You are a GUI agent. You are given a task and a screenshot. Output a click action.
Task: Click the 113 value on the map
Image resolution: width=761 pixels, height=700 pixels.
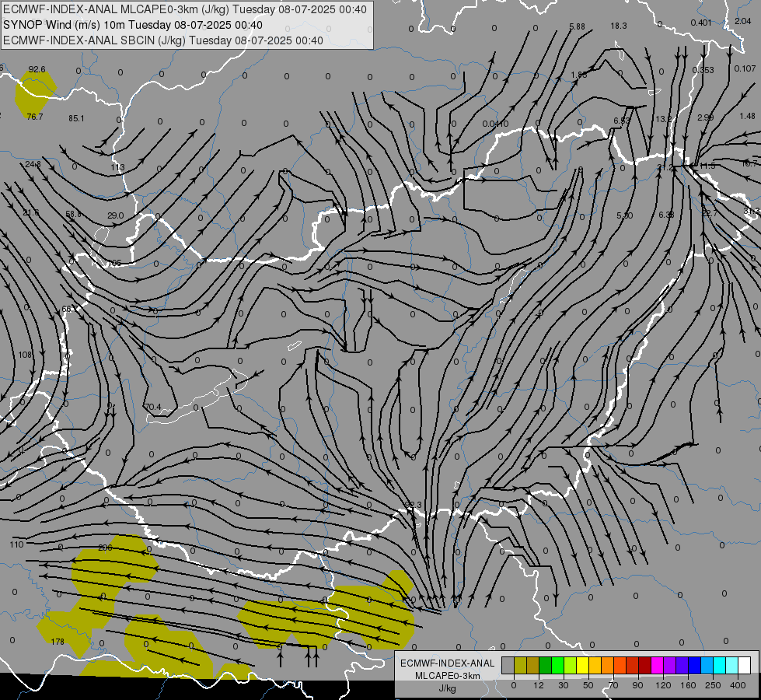coord(117,167)
